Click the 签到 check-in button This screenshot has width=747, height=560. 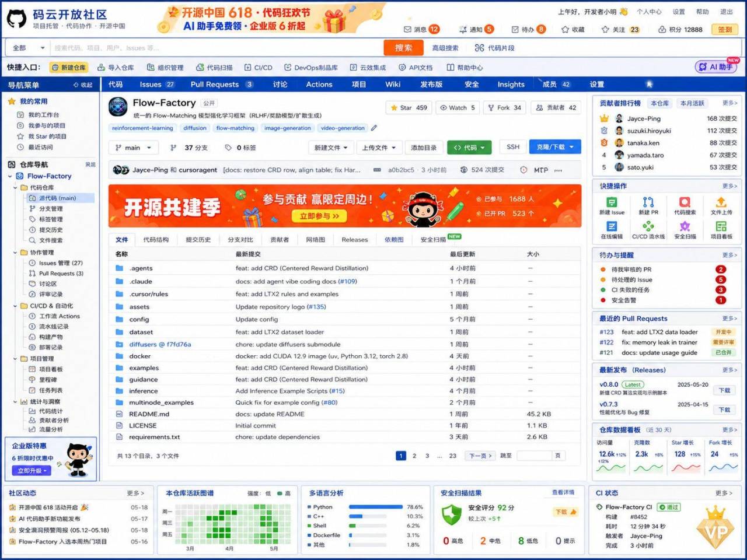click(725, 29)
